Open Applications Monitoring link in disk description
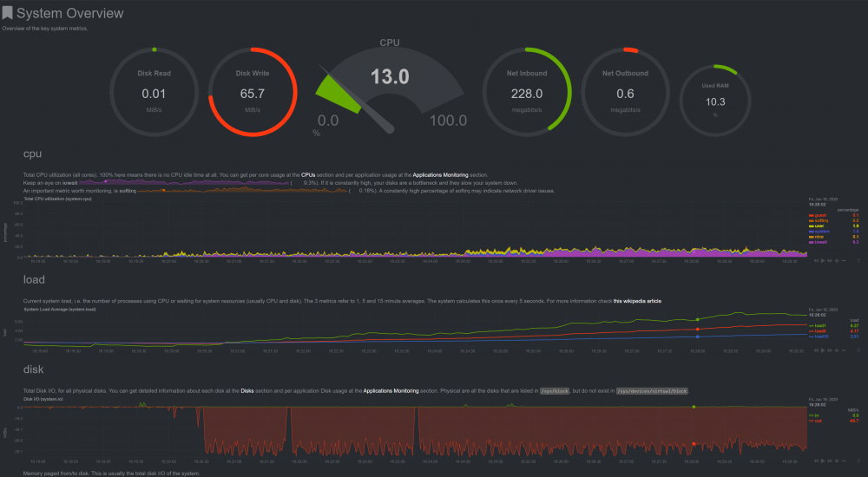 pyautogui.click(x=391, y=390)
